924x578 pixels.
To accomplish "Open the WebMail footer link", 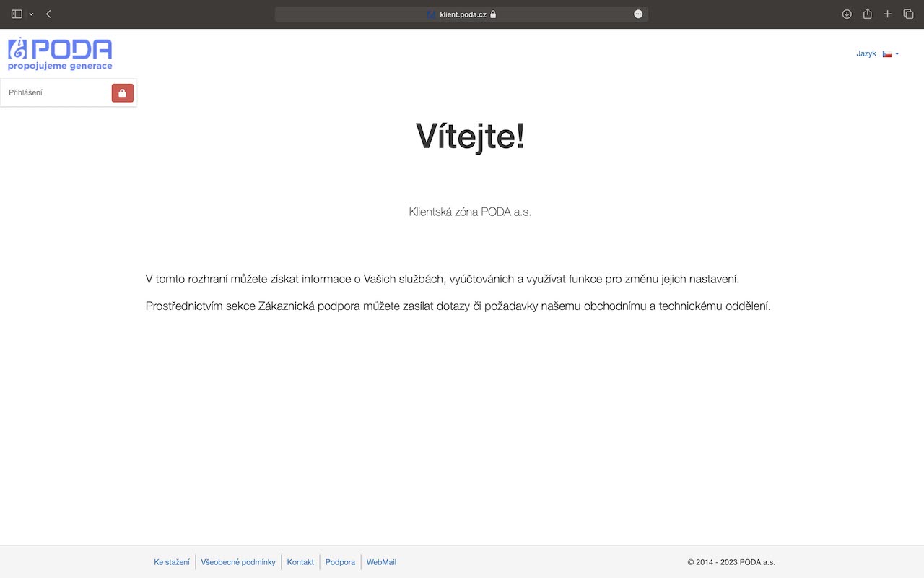I will (381, 562).
